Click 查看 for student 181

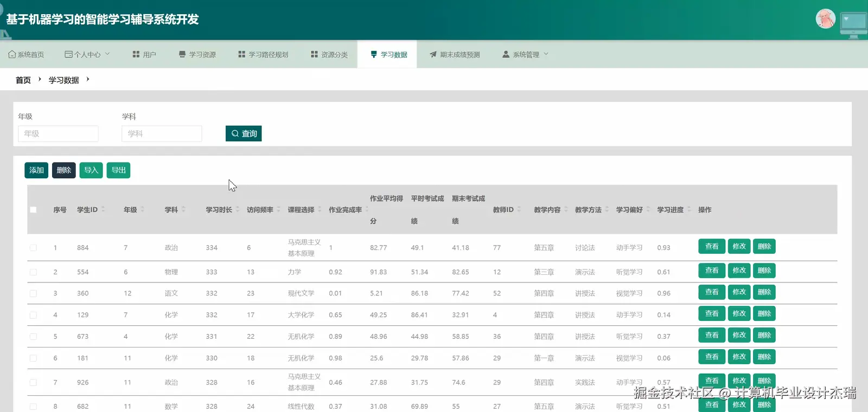click(x=712, y=357)
